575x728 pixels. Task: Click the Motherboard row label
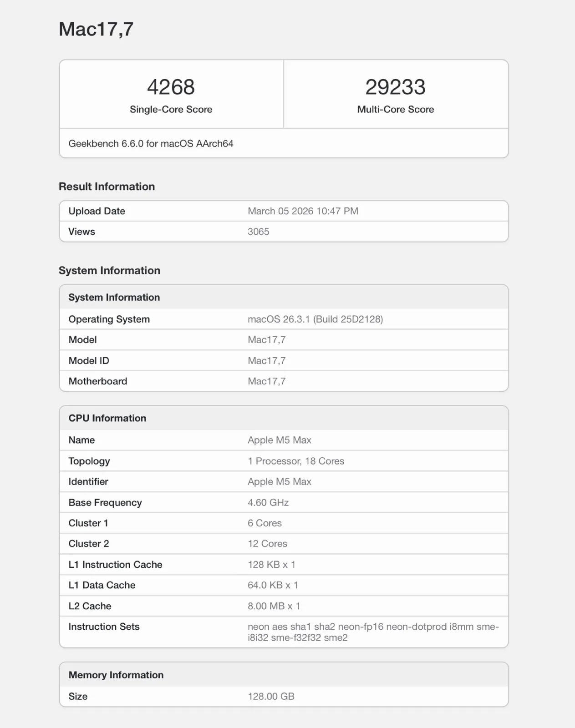point(97,381)
